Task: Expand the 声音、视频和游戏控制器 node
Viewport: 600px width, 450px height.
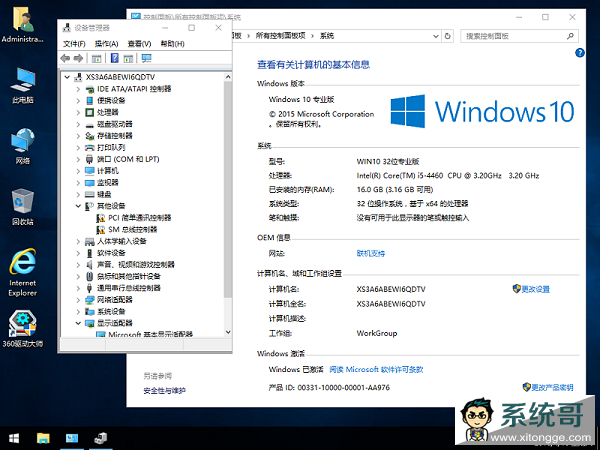Action: [78, 265]
